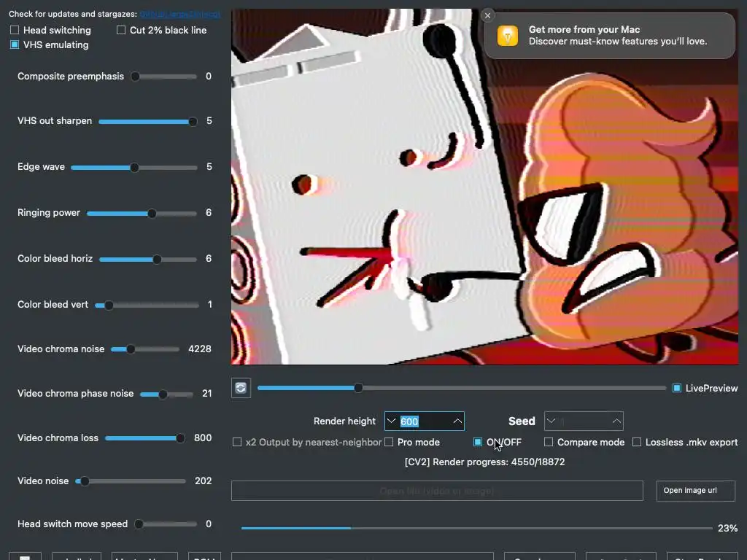Click the Composite preemphasis label
Image resolution: width=747 pixels, height=560 pixels.
[71, 76]
